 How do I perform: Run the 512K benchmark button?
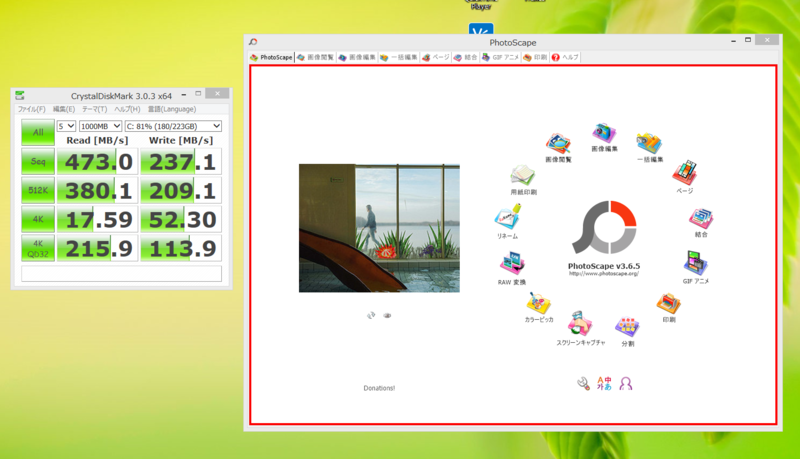38,190
